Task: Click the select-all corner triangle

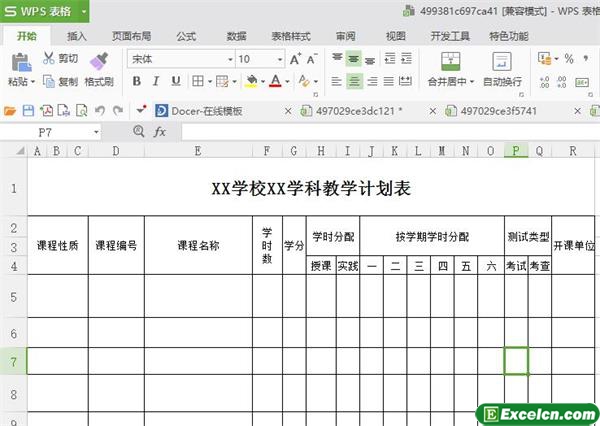Action: click(x=20, y=151)
